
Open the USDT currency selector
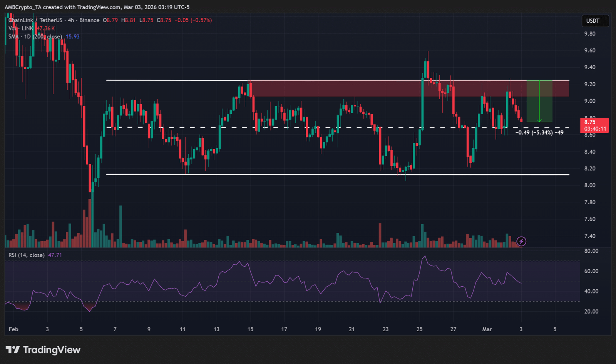(593, 21)
